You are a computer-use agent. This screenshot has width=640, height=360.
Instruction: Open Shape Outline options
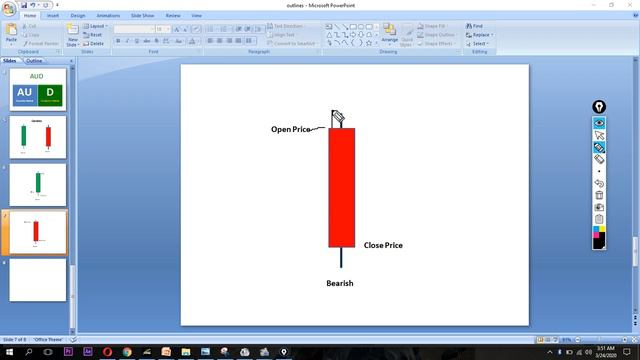[437, 35]
